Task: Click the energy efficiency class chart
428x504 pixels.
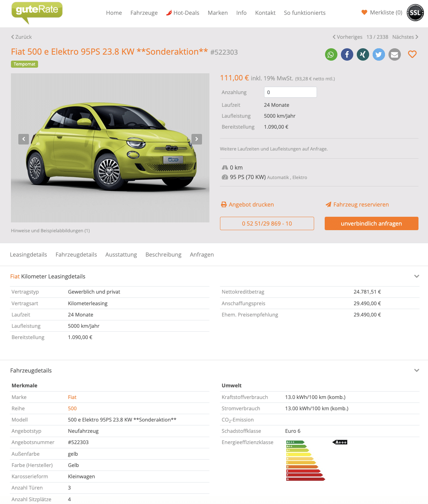Action: 306,461
